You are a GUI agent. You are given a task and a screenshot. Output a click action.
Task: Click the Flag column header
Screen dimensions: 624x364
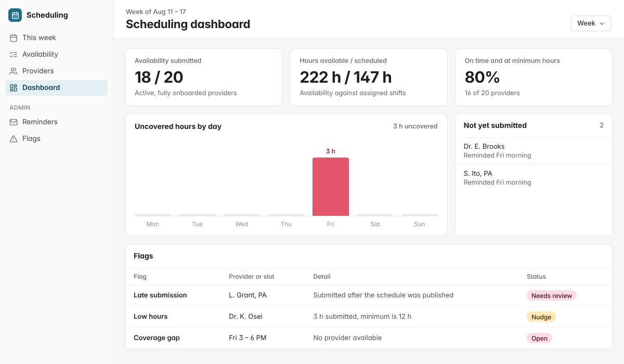[140, 277]
